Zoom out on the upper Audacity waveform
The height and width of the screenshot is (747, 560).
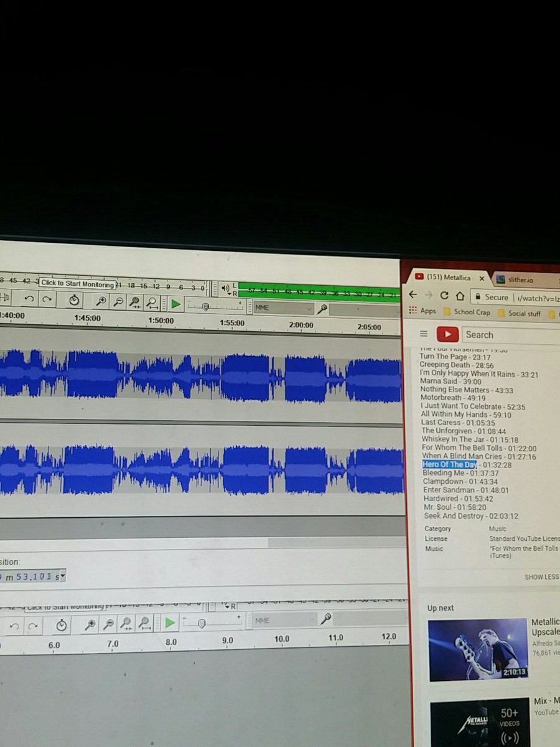coord(118,302)
